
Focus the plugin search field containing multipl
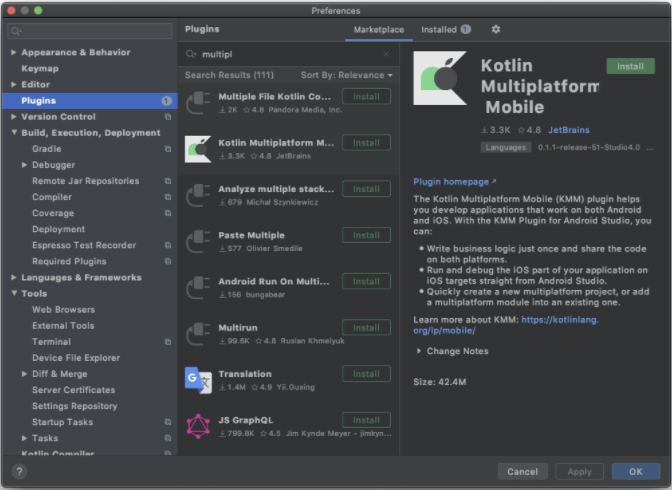tap(289, 54)
